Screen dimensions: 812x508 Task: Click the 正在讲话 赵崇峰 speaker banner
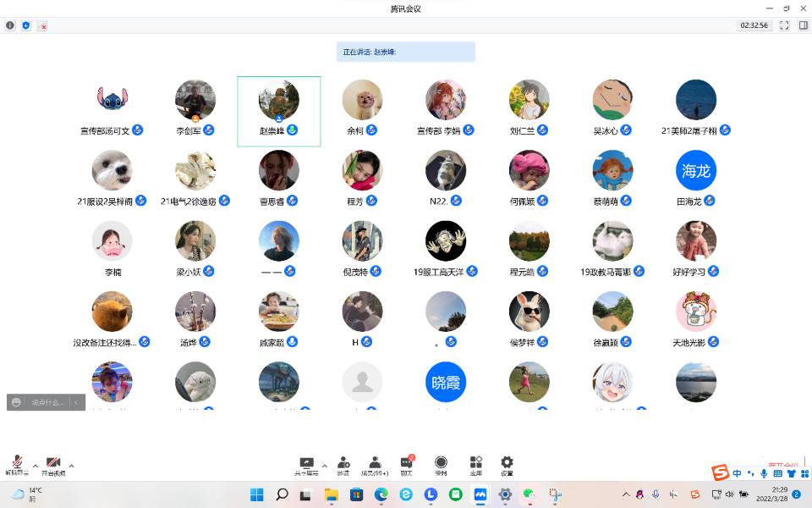click(405, 52)
